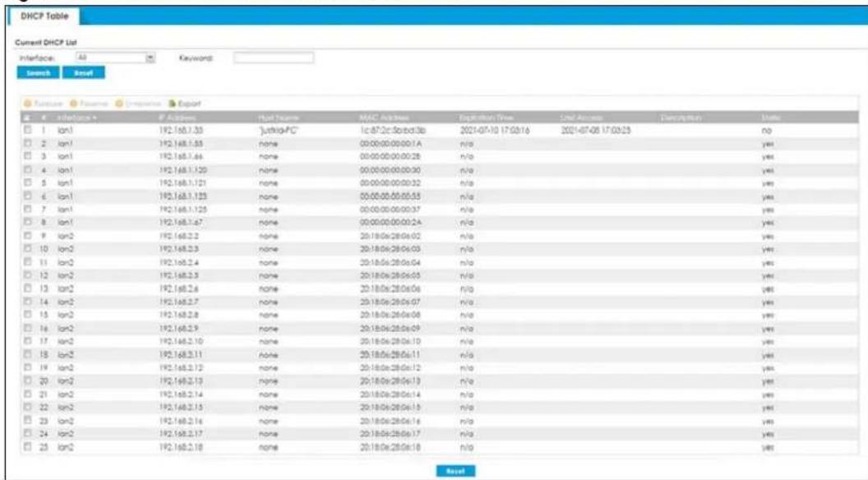This screenshot has width=868, height=480.
Task: Sort by the Interface column header
Action: [77, 118]
